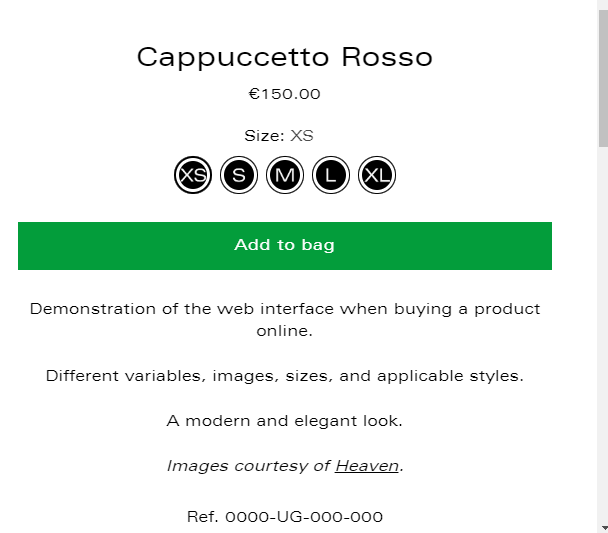The width and height of the screenshot is (608, 533).
Task: Pick the M size circle
Action: pyautogui.click(x=285, y=176)
